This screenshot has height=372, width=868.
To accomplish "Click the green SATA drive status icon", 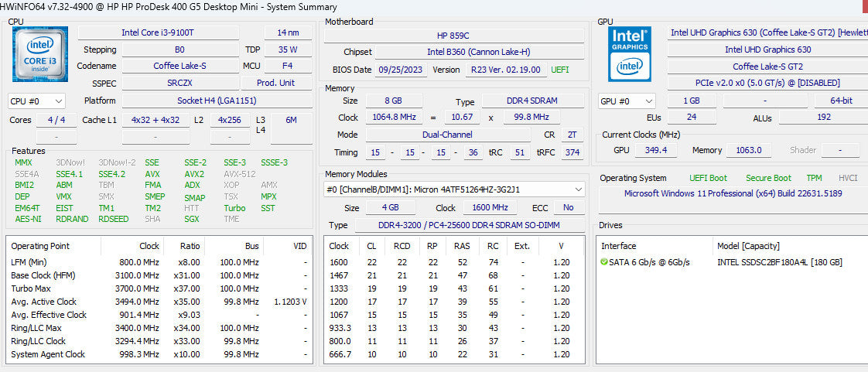I will click(603, 262).
